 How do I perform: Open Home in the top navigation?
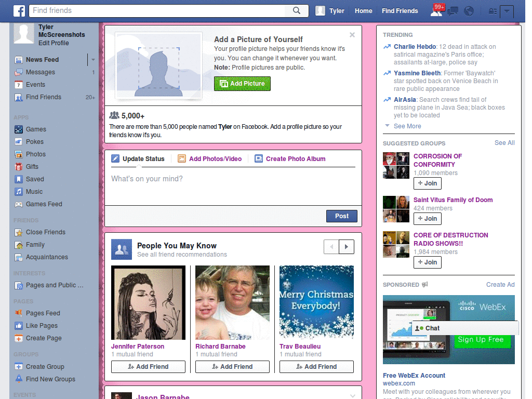point(363,11)
